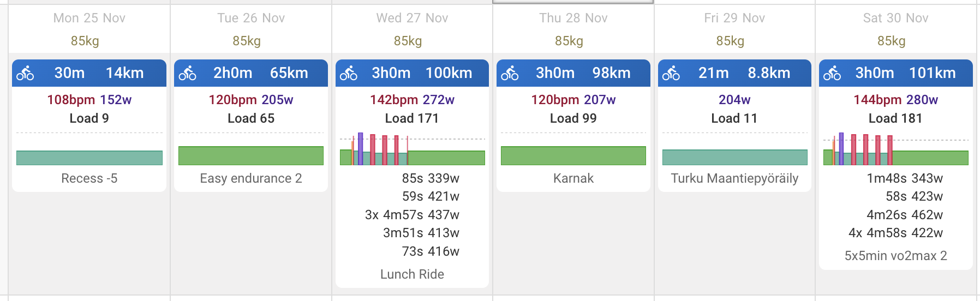Click the cycling icon on Monday's Recess ride
Viewport: 980px width, 301px height.
25,73
